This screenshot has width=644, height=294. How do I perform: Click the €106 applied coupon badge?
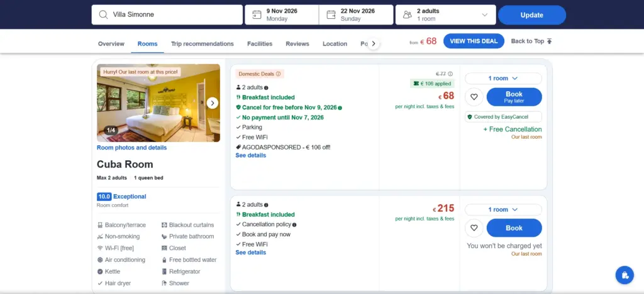point(432,84)
